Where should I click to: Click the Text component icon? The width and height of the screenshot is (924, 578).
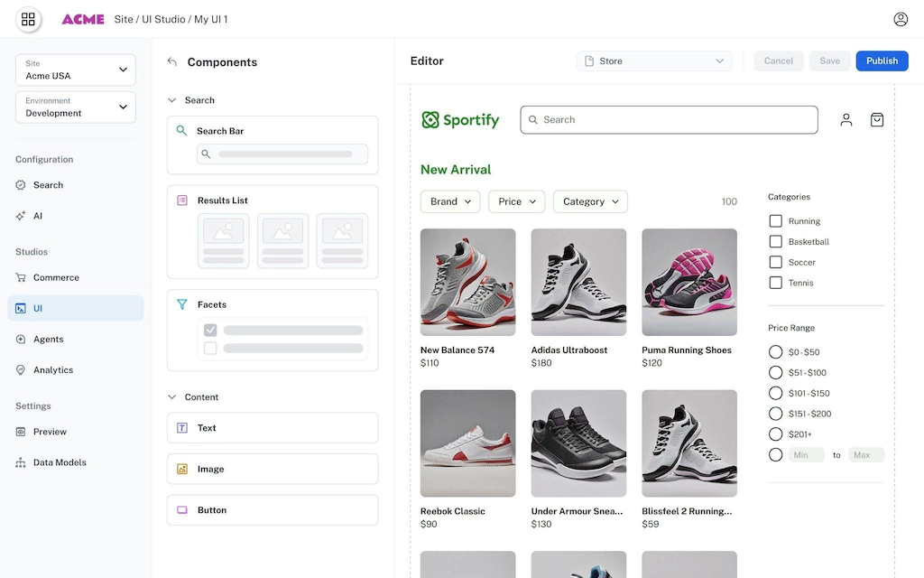click(182, 427)
